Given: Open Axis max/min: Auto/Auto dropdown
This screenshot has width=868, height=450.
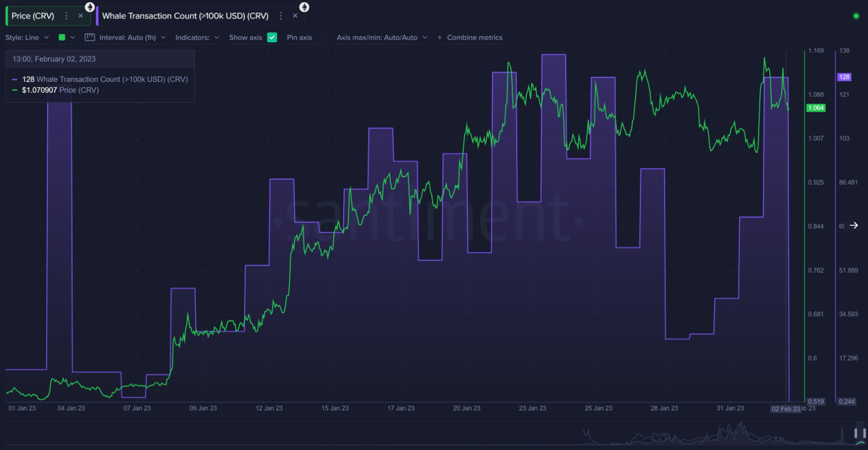Looking at the screenshot, I should click(x=382, y=37).
